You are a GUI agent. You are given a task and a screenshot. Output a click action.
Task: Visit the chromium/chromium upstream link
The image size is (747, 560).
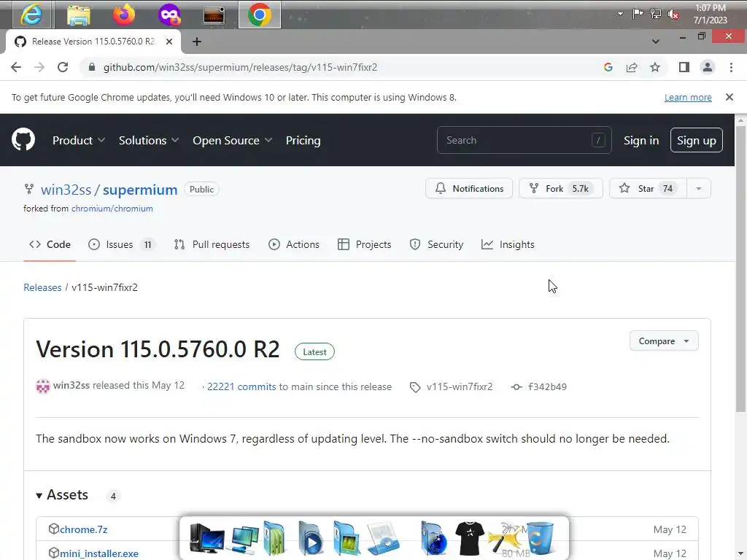(112, 209)
